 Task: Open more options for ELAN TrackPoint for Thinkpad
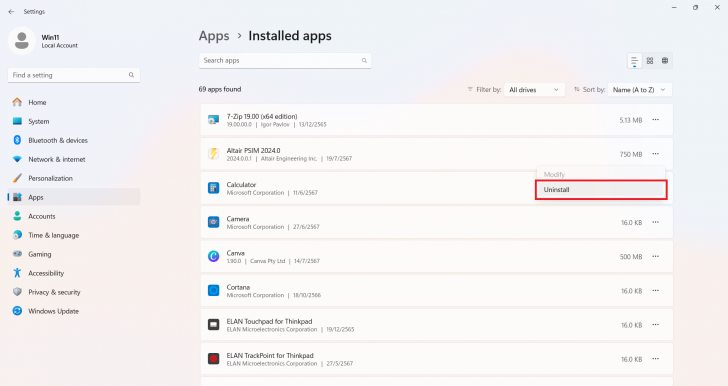pyautogui.click(x=656, y=359)
